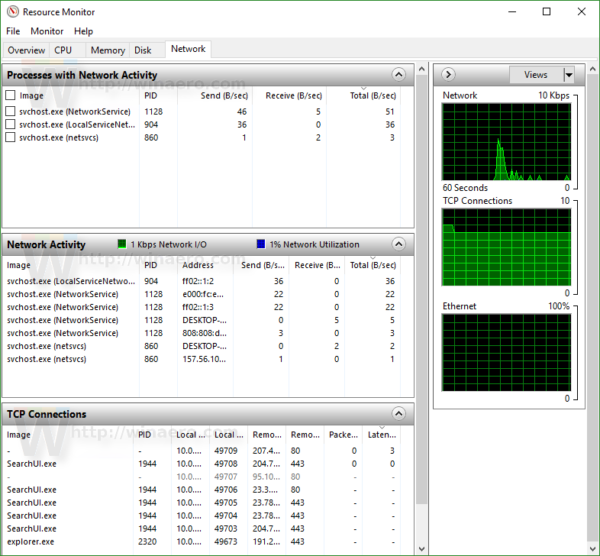Click the Views button
The width and height of the screenshot is (600, 556).
[x=536, y=75]
